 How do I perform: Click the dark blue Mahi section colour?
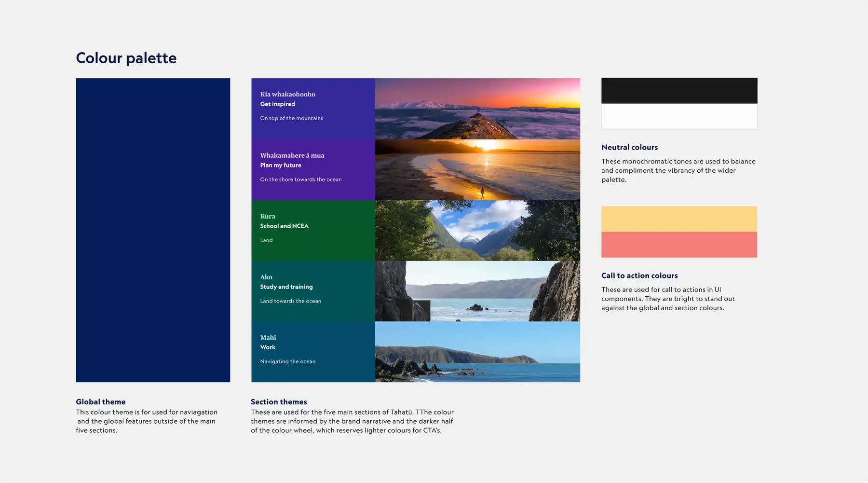(312, 351)
